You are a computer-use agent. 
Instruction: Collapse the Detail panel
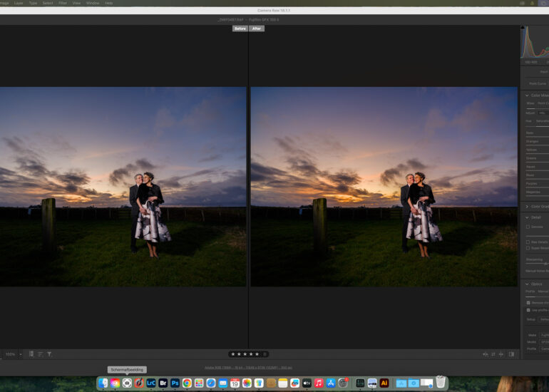tap(527, 217)
